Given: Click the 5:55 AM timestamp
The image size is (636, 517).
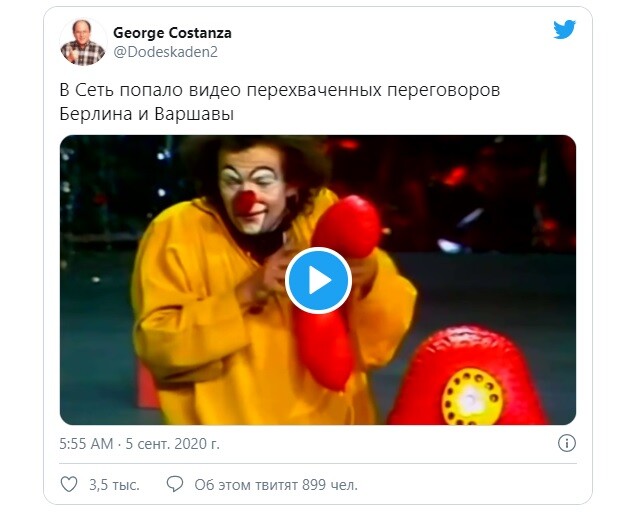Looking at the screenshot, I should point(86,444).
